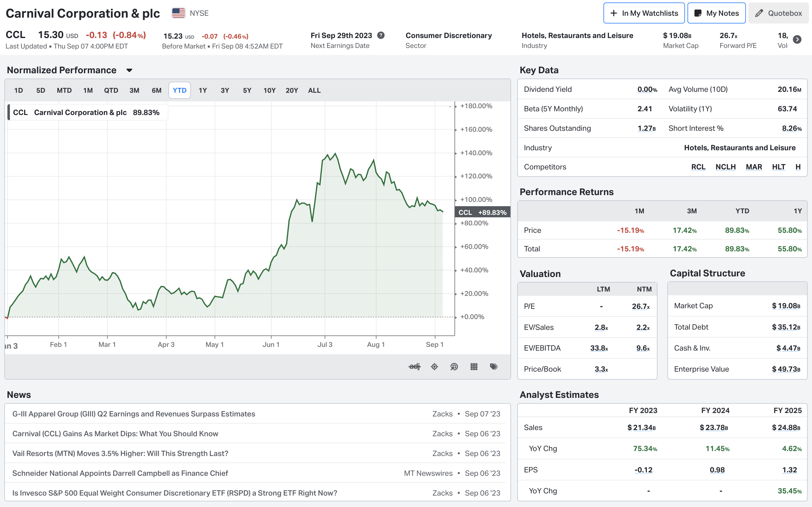Select the YTD time range
This screenshot has height=507, width=812.
point(180,90)
